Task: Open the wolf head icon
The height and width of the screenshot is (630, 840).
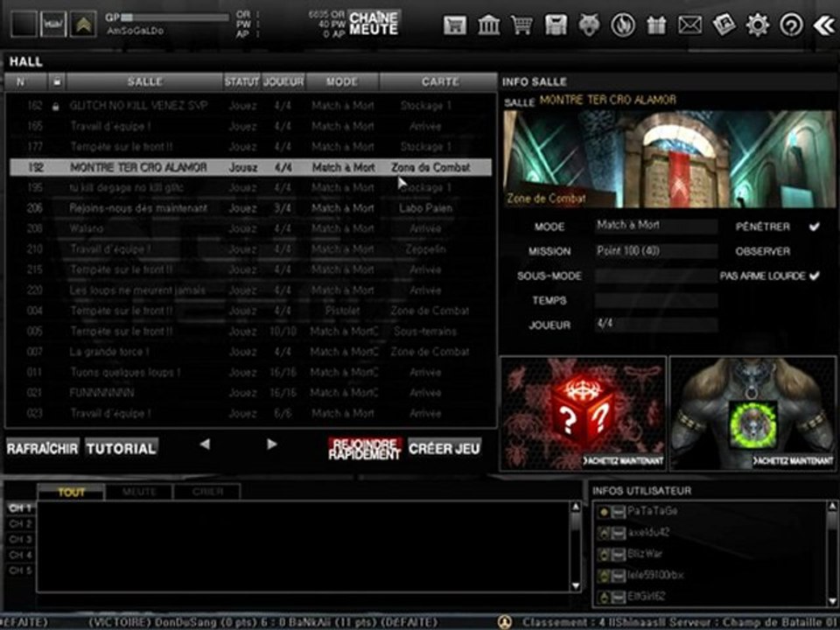Action: [589, 24]
